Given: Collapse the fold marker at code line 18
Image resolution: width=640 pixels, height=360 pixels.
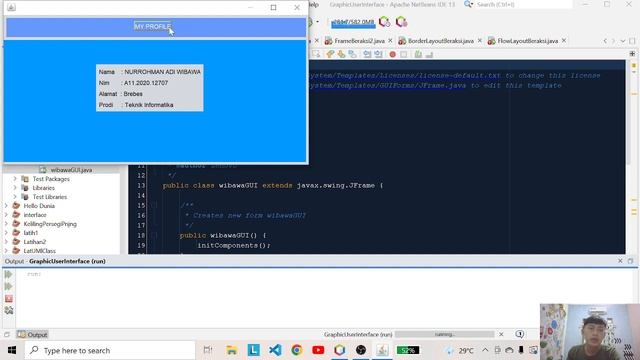Looking at the screenshot, I should pos(154,235).
